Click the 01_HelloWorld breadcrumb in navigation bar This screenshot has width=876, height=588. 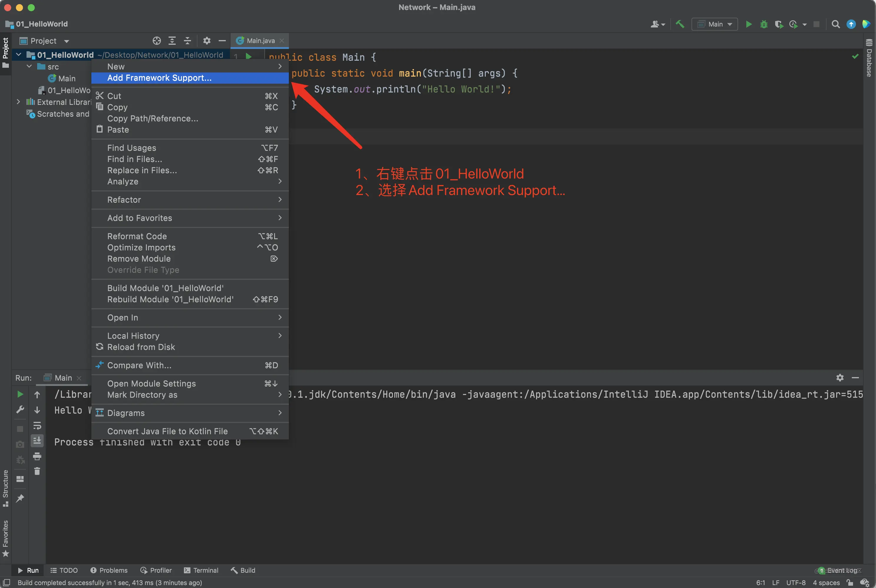37,24
